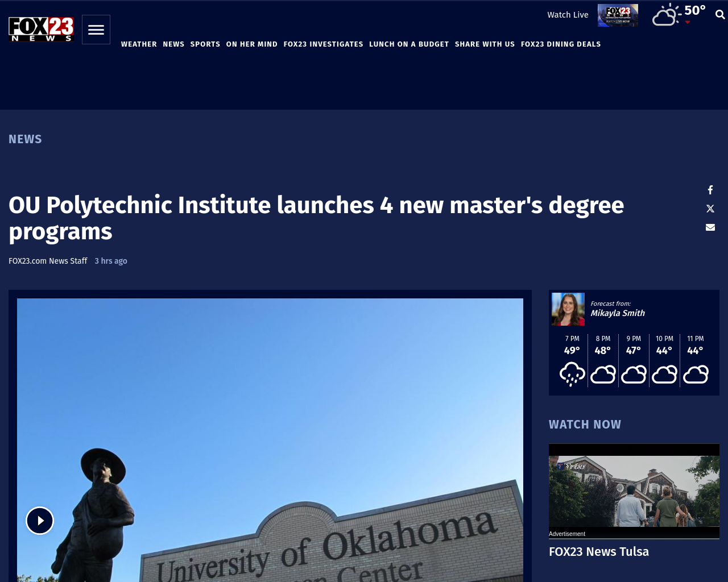Click the Mikayla Smith name
The height and width of the screenshot is (582, 728).
pos(618,313)
